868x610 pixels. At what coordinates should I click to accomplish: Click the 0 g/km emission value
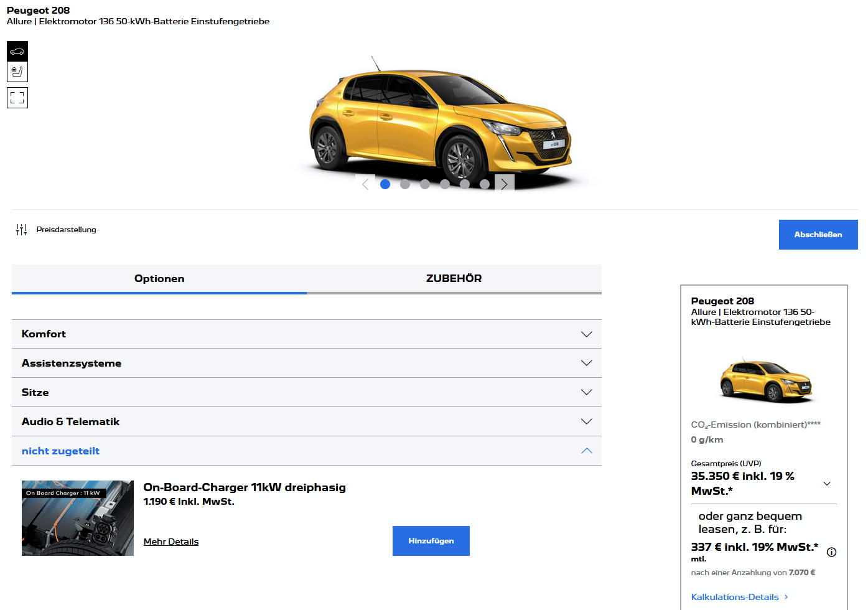click(x=707, y=440)
